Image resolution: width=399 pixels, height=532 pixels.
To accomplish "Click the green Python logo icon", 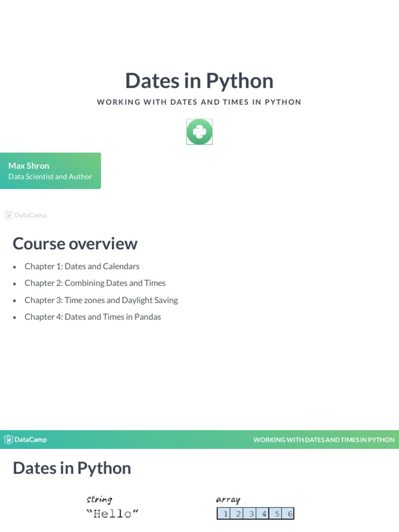I will coord(199,131).
